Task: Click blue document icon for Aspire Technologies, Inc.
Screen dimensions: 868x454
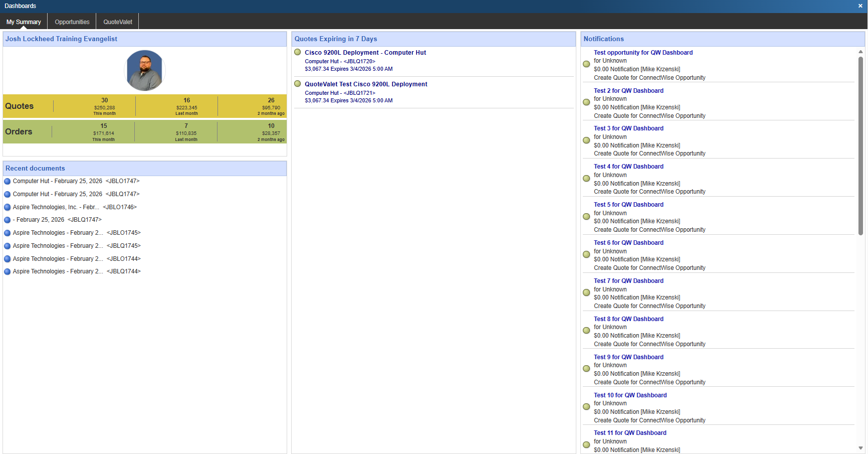Action: coord(8,207)
